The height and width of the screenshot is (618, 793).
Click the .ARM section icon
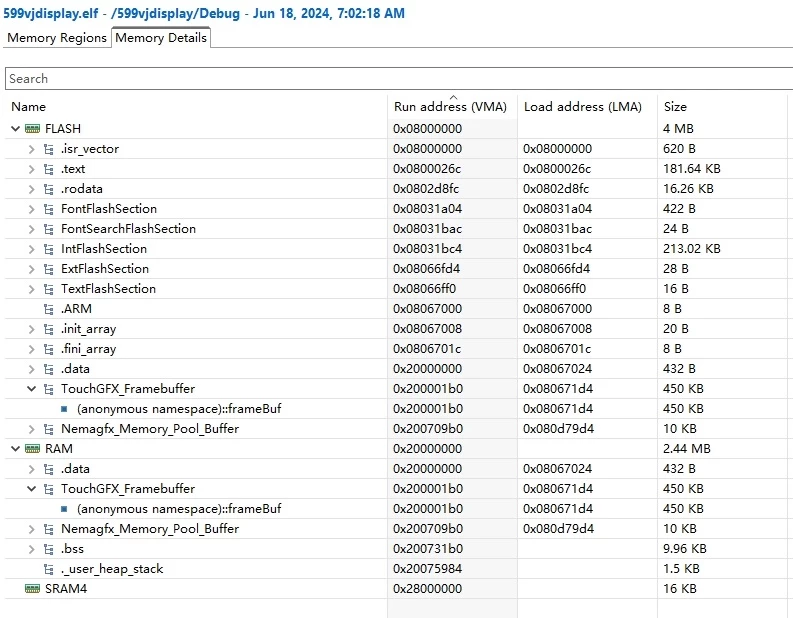49,309
